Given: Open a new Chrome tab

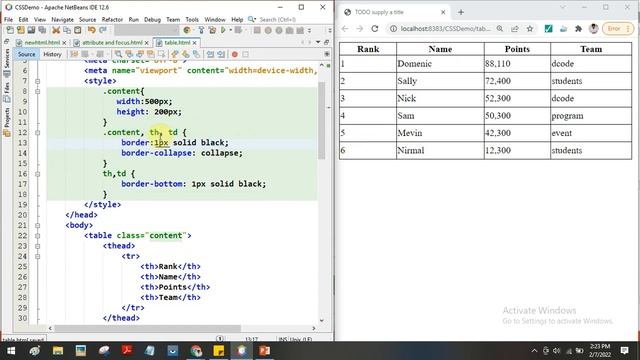Looking at the screenshot, I should click(461, 12).
